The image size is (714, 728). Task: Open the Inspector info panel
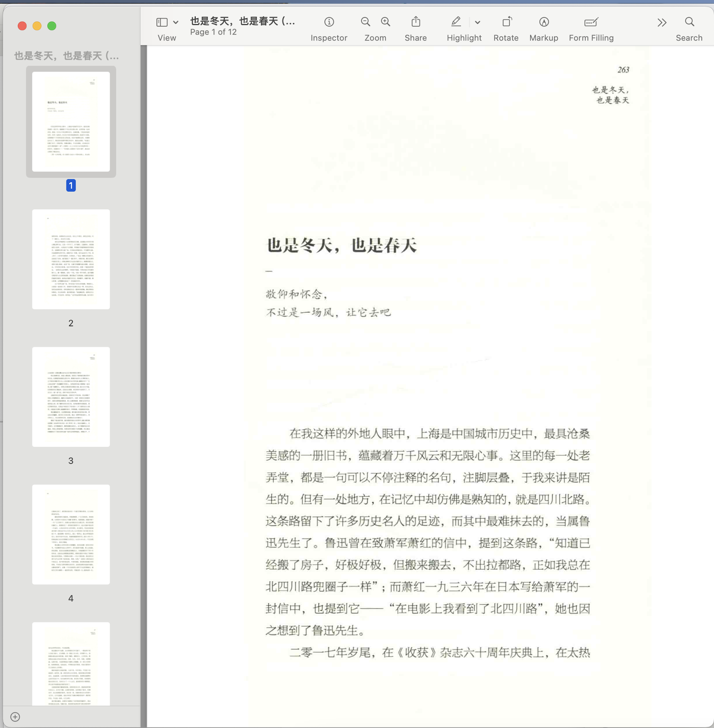click(329, 22)
